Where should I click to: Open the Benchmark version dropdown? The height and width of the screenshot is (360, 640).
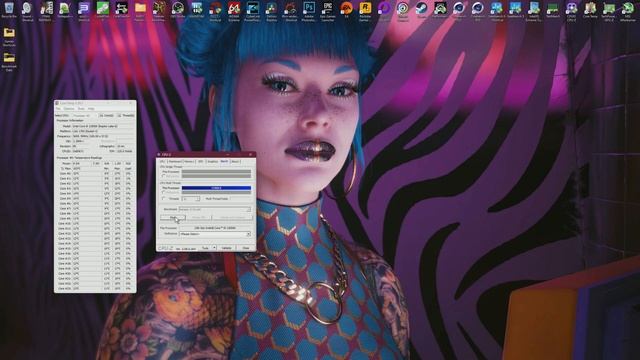pyautogui.click(x=215, y=209)
